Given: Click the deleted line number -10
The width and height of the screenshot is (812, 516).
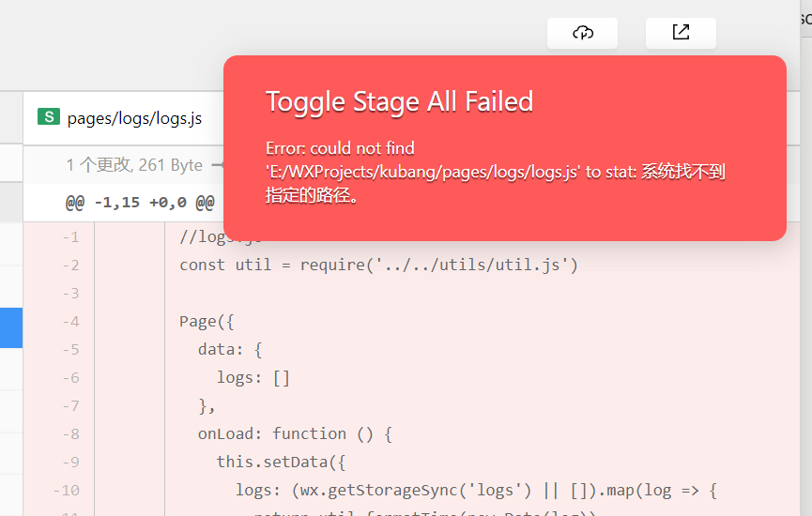Looking at the screenshot, I should pos(68,490).
